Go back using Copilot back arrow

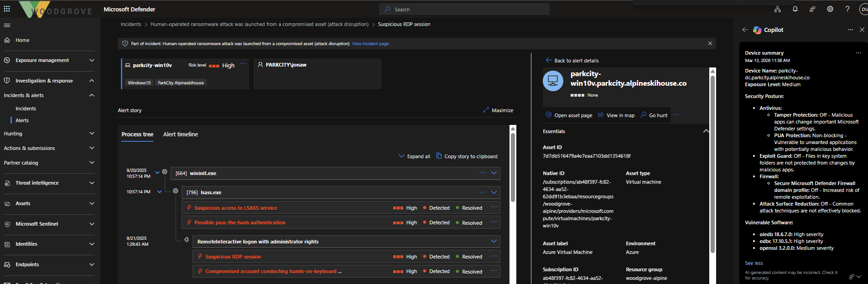click(x=745, y=30)
